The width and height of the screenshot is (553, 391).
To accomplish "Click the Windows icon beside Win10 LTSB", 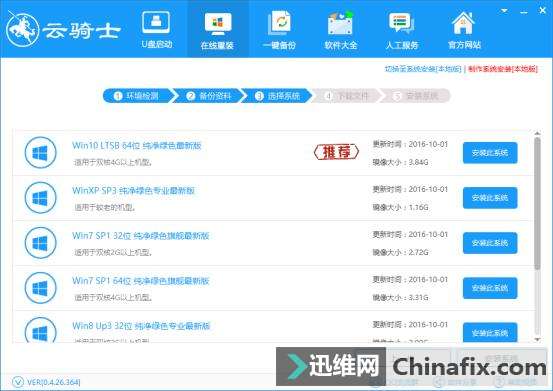I will pos(41,153).
